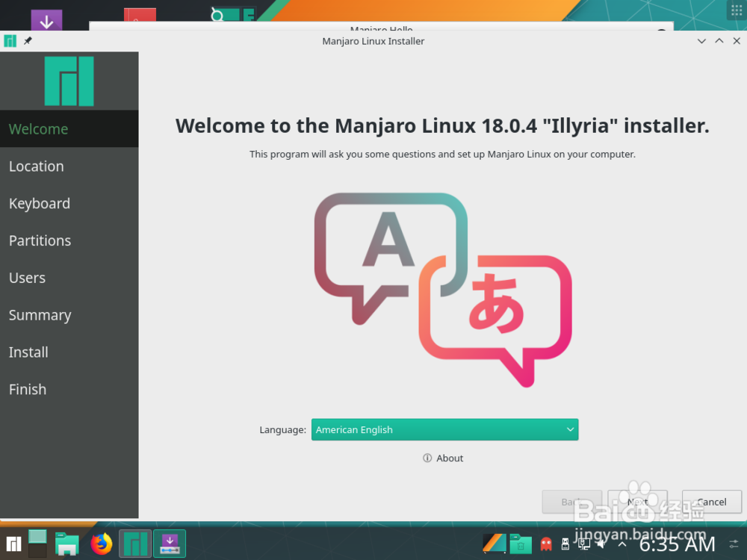Click the Next button
Image resolution: width=747 pixels, height=560 pixels.
pos(637,502)
